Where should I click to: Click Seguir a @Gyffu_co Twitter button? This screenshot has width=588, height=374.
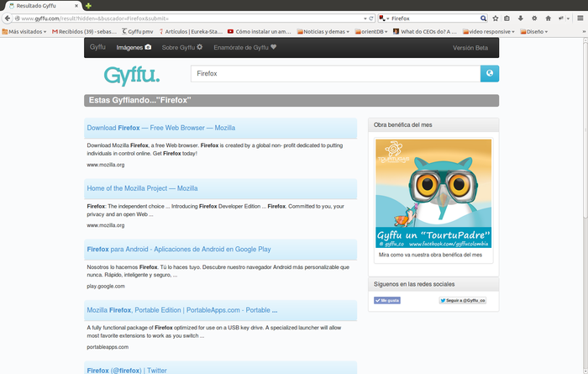pyautogui.click(x=463, y=301)
